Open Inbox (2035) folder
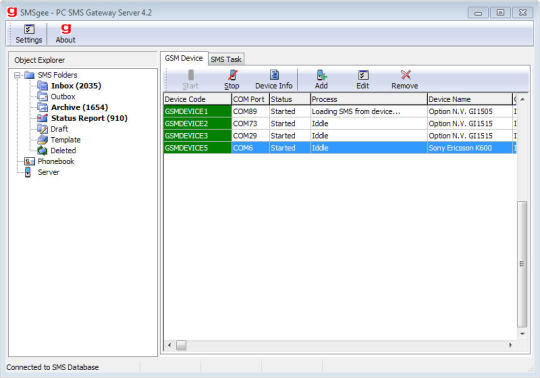This screenshot has width=540, height=378. pyautogui.click(x=76, y=85)
